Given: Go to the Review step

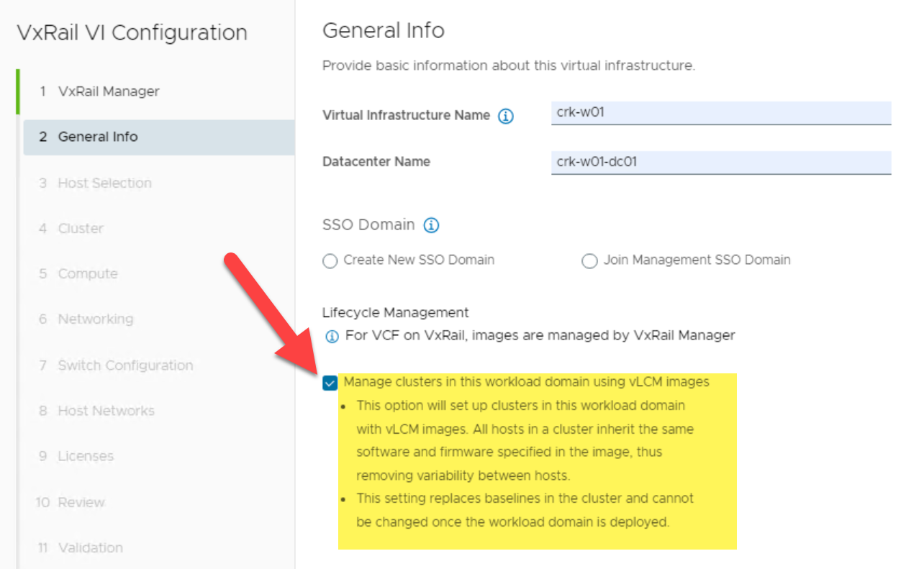Looking at the screenshot, I should (x=81, y=502).
